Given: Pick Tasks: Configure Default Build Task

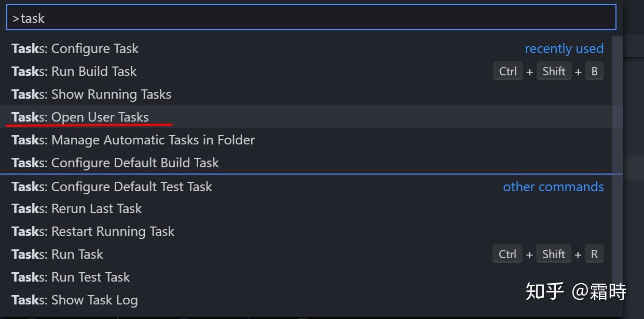Looking at the screenshot, I should (115, 163).
